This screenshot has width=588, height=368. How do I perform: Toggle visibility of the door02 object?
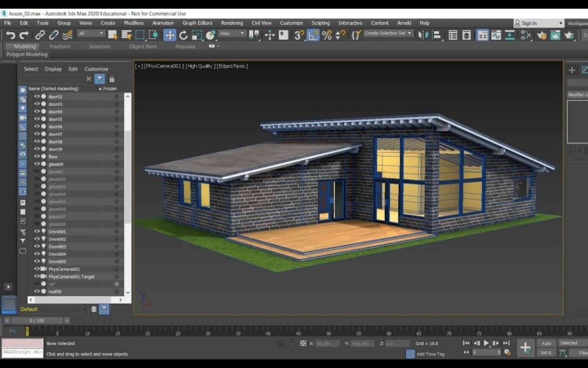37,97
